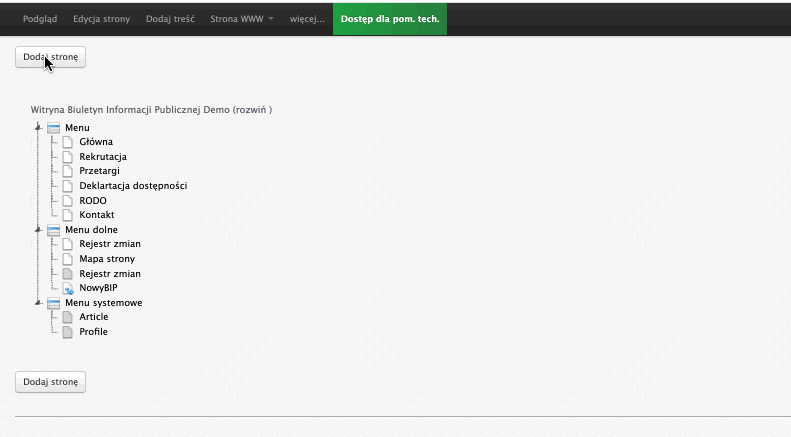The image size is (791, 437).
Task: Collapse the Menu dolne tree node
Action: pos(38,230)
